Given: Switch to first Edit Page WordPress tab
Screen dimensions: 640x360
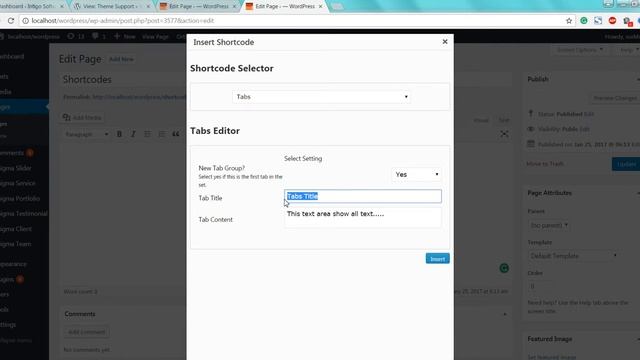Looking at the screenshot, I should [x=198, y=7].
